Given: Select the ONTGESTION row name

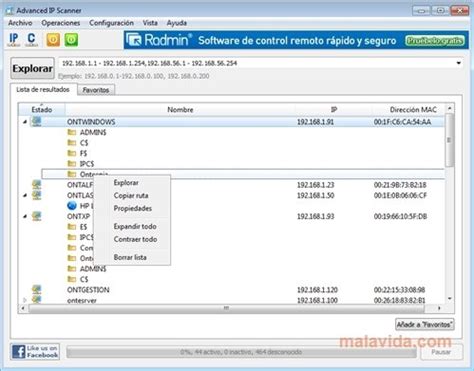Looking at the screenshot, I should pyautogui.click(x=88, y=290).
